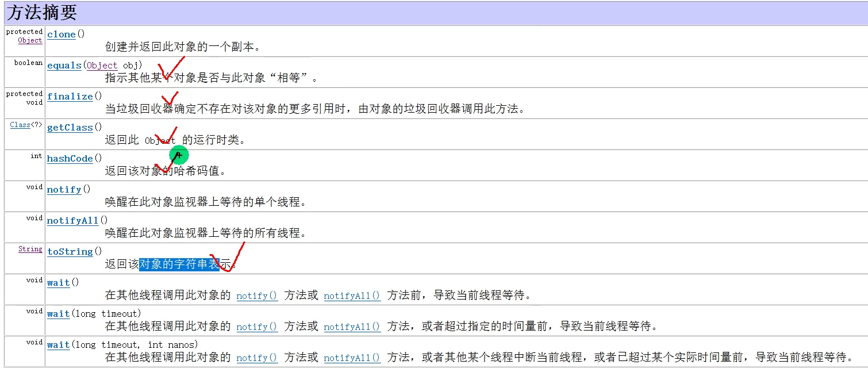Open the equals method link
The image size is (868, 376).
tap(64, 66)
